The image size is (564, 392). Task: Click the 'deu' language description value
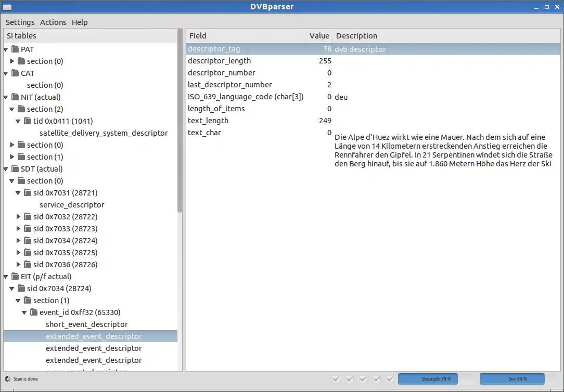click(341, 97)
